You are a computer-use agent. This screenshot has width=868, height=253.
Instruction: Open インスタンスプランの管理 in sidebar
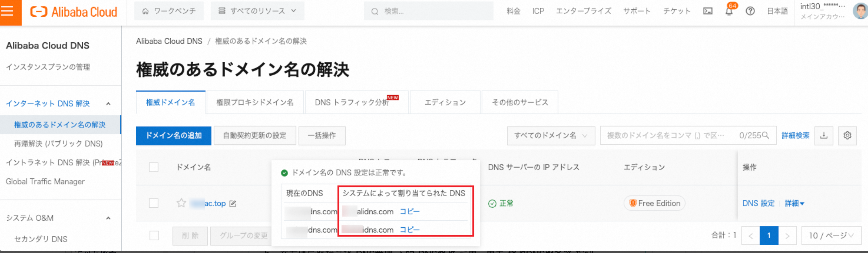pos(48,67)
